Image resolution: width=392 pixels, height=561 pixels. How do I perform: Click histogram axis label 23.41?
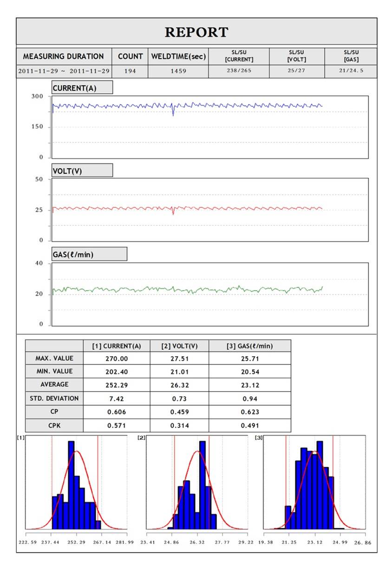point(148,542)
